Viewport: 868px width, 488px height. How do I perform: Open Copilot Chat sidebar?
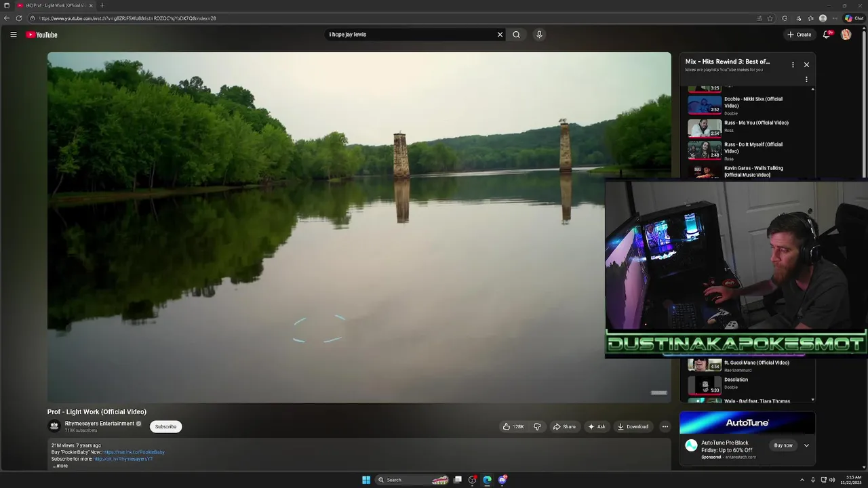854,18
